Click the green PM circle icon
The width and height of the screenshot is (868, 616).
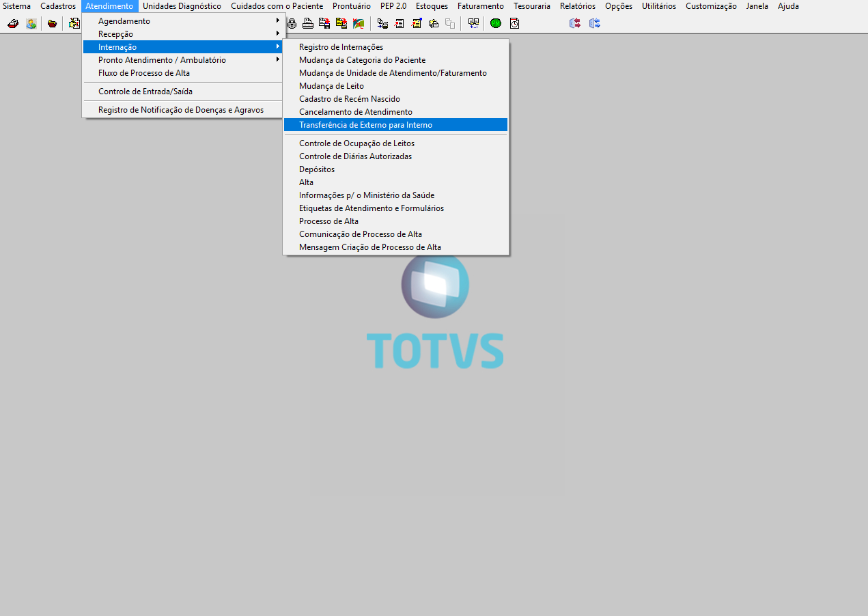[496, 23]
